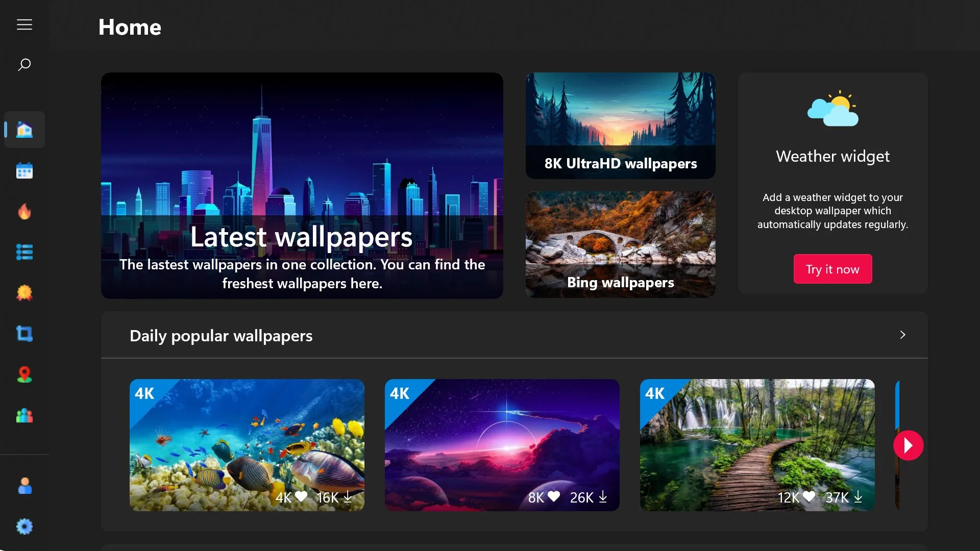Click the 16K download count text
This screenshot has width=980, height=551.
click(x=328, y=497)
